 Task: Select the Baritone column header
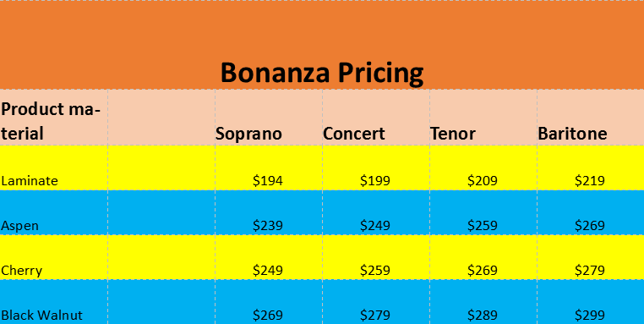[x=591, y=118]
